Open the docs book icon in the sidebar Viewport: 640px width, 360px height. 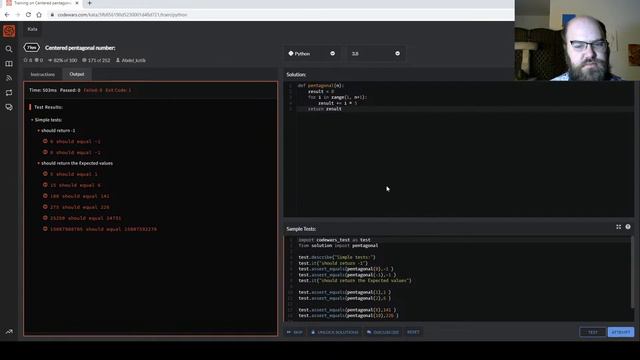click(9, 64)
